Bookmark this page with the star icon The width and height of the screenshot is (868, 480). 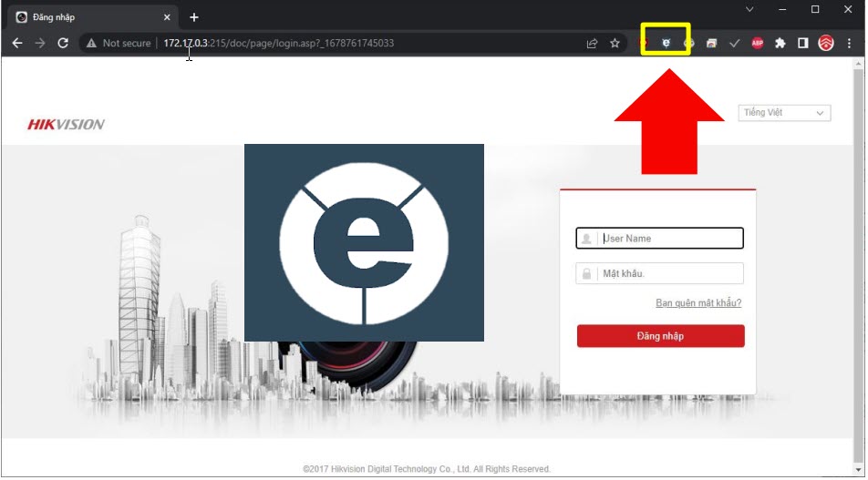(x=615, y=43)
